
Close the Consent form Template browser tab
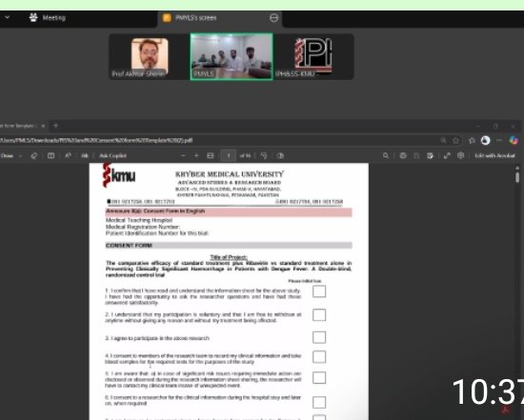click(43, 126)
